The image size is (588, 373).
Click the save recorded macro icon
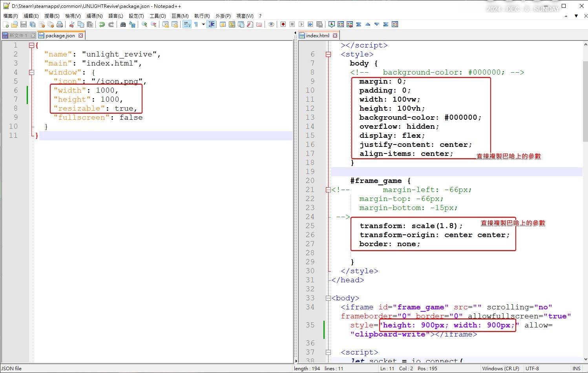[319, 24]
